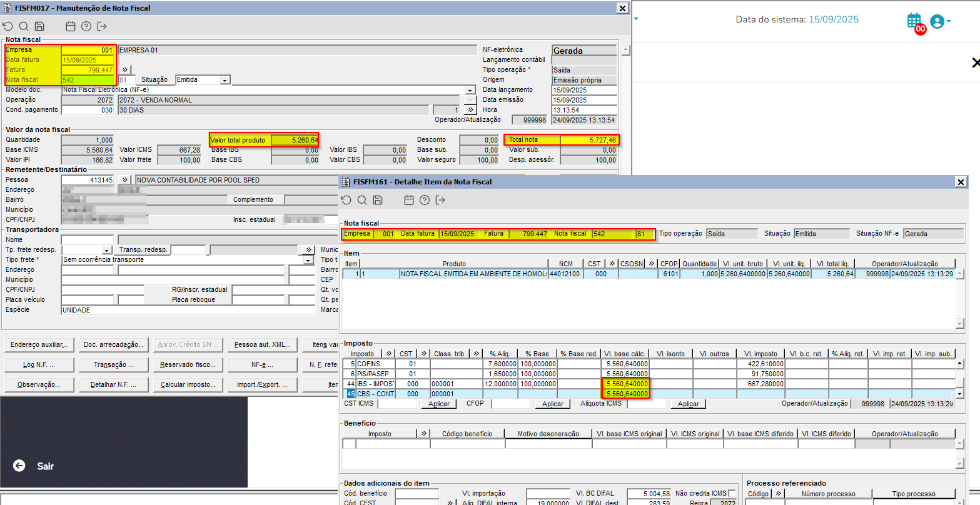Click the Calcular imposto... button
The height and width of the screenshot is (505, 980).
pos(188,384)
